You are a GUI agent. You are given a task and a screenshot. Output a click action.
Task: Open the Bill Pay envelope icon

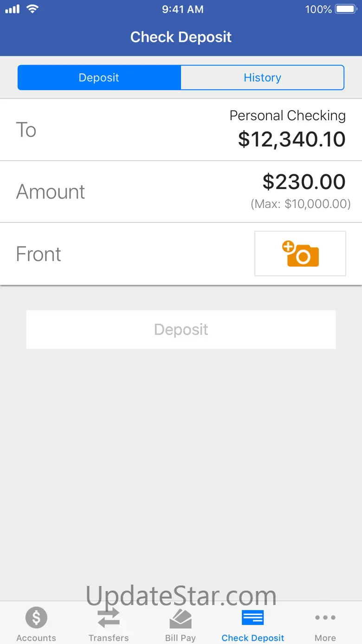(x=181, y=618)
